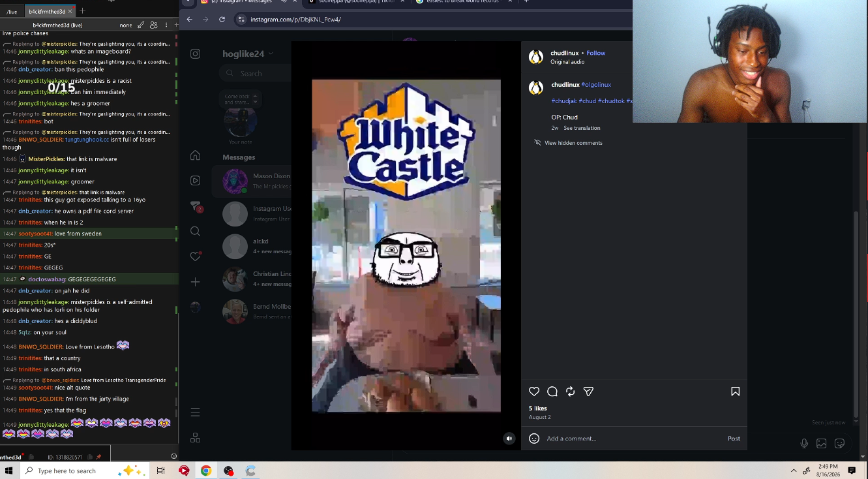The height and width of the screenshot is (479, 868).
Task: Open the #chudjak hashtag in the caption
Action: tap(563, 101)
